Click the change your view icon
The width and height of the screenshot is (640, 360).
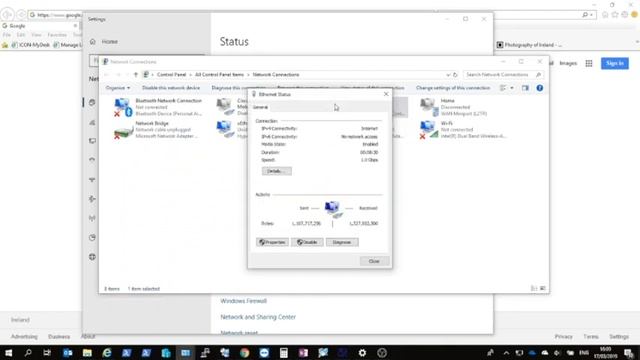tap(503, 88)
